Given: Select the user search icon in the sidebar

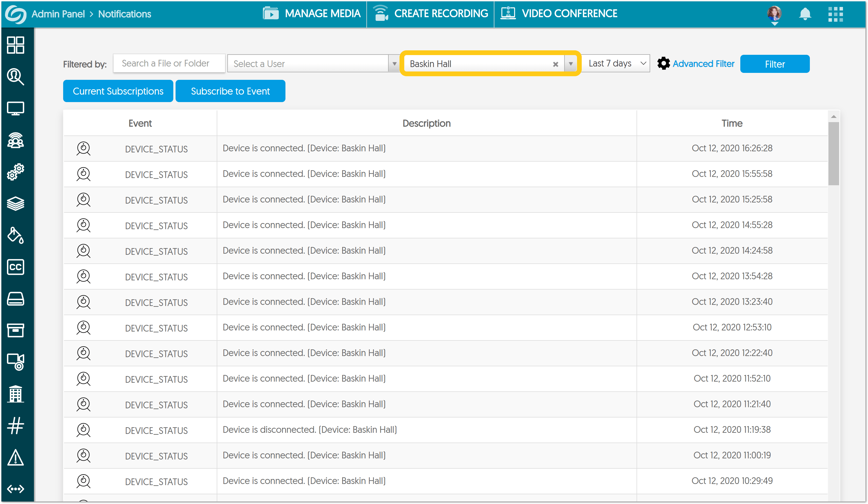Looking at the screenshot, I should [16, 77].
